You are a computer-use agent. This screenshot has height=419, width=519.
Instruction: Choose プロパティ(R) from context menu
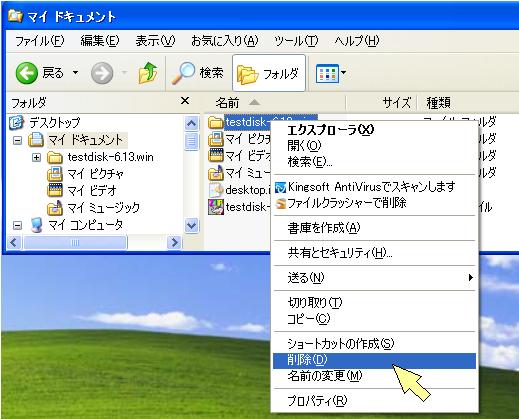click(x=374, y=401)
